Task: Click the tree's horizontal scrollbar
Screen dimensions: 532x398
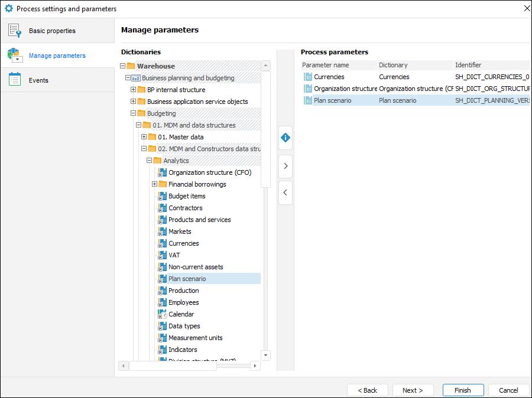Action: point(173,366)
